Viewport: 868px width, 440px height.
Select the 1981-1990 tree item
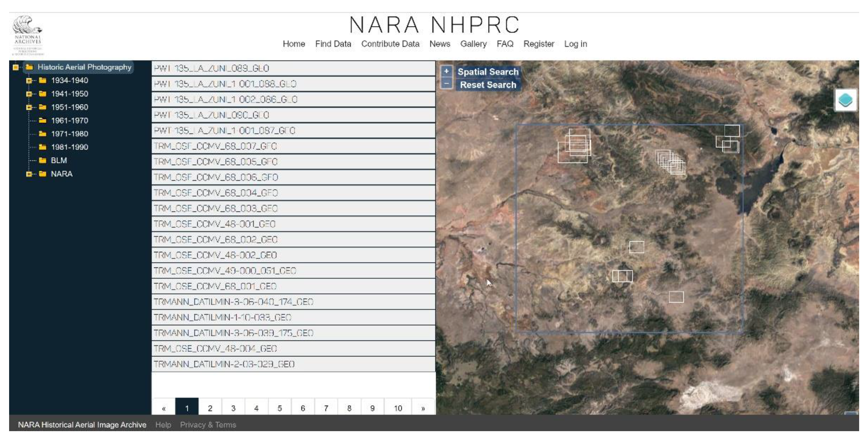tap(70, 147)
